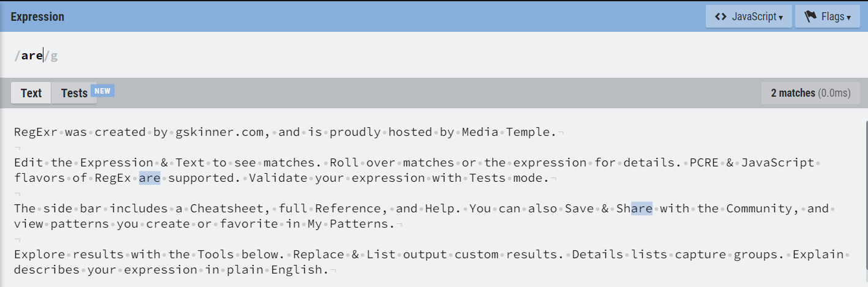Switch to the Text tab
This screenshot has width=868, height=287.
tap(31, 93)
